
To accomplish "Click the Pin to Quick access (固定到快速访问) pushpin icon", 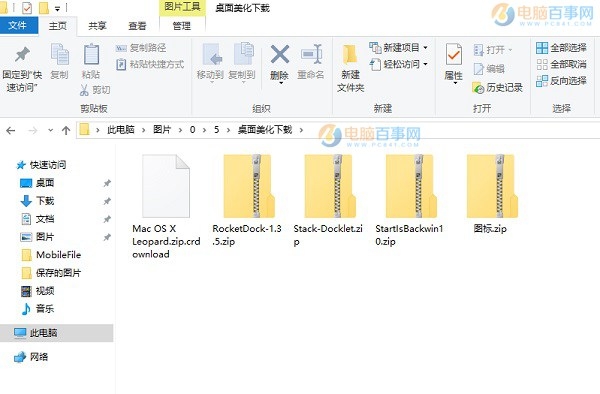I will tap(22, 54).
